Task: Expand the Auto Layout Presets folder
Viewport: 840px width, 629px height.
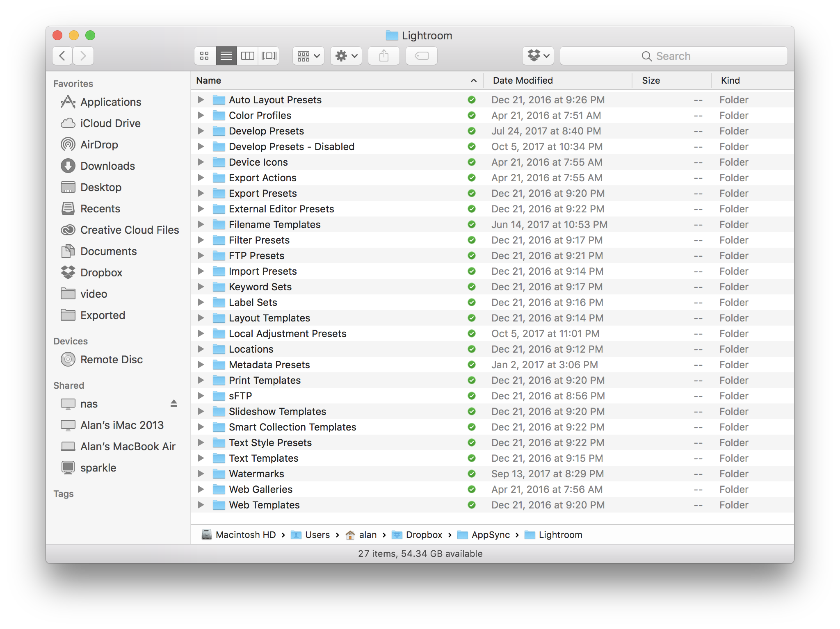Action: click(201, 100)
